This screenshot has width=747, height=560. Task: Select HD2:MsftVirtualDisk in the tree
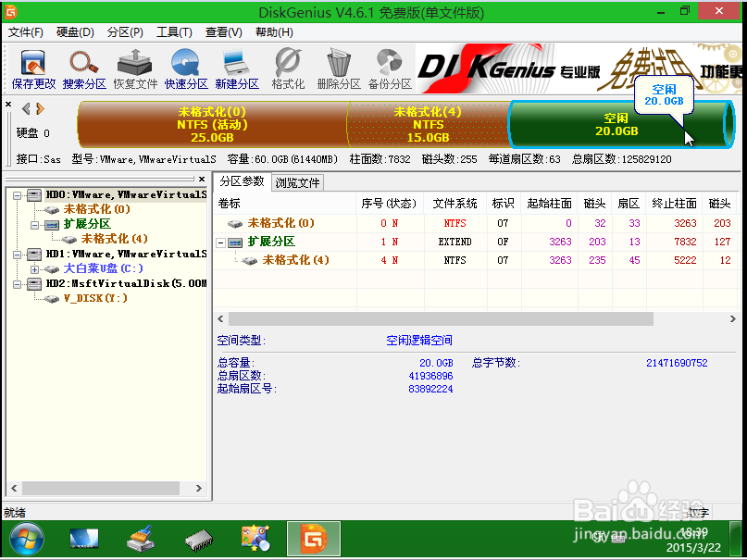[x=126, y=284]
